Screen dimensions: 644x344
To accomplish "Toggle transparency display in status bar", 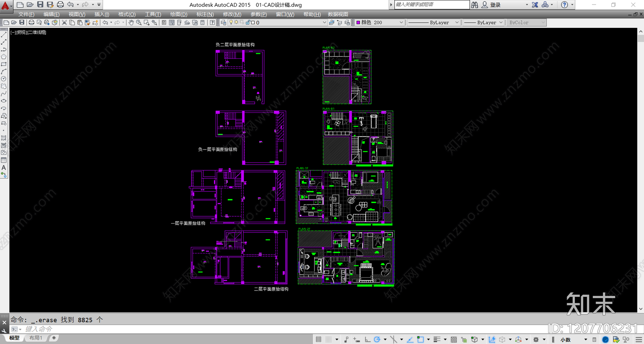I will 454,340.
